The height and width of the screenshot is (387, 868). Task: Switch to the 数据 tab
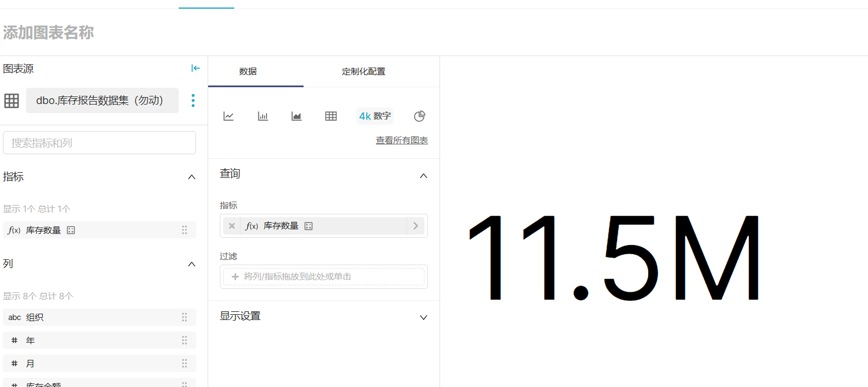(x=248, y=72)
